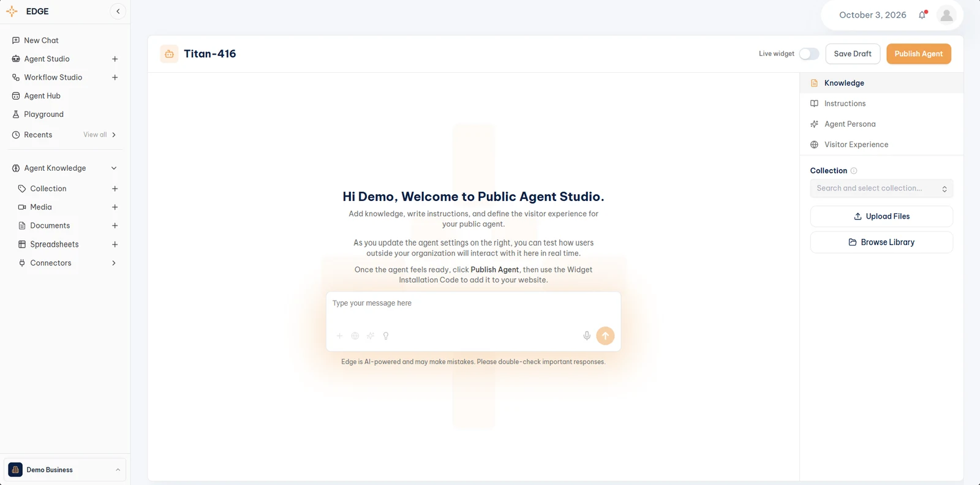Open Collection under Agent Knowledge
Viewport: 980px width, 485px height.
48,189
